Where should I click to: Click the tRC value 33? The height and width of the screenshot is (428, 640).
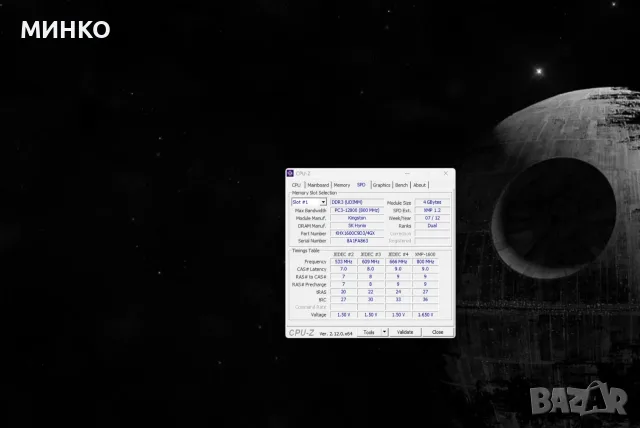(x=398, y=299)
